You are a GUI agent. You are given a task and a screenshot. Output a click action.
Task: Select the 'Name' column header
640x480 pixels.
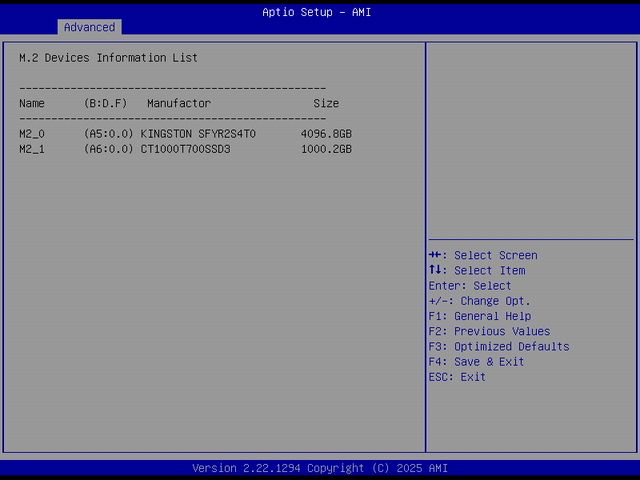(x=32, y=103)
